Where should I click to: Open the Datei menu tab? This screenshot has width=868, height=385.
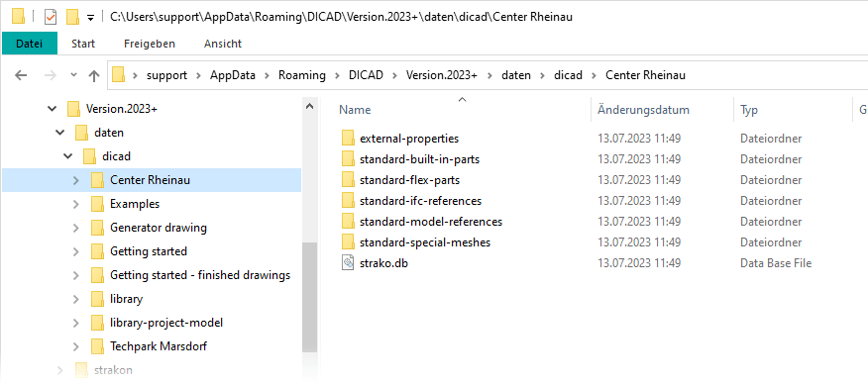pos(30,44)
